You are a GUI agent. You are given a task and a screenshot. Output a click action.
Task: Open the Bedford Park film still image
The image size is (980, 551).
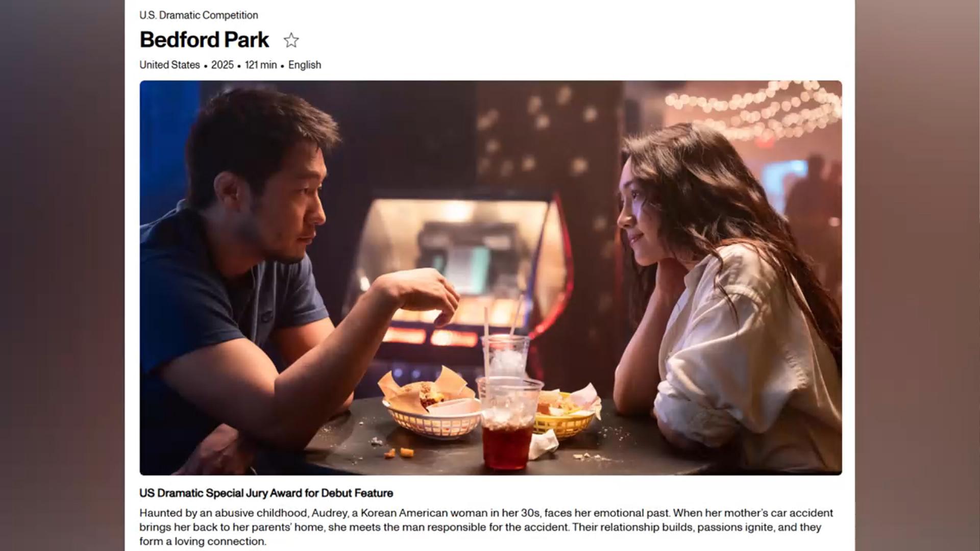491,278
